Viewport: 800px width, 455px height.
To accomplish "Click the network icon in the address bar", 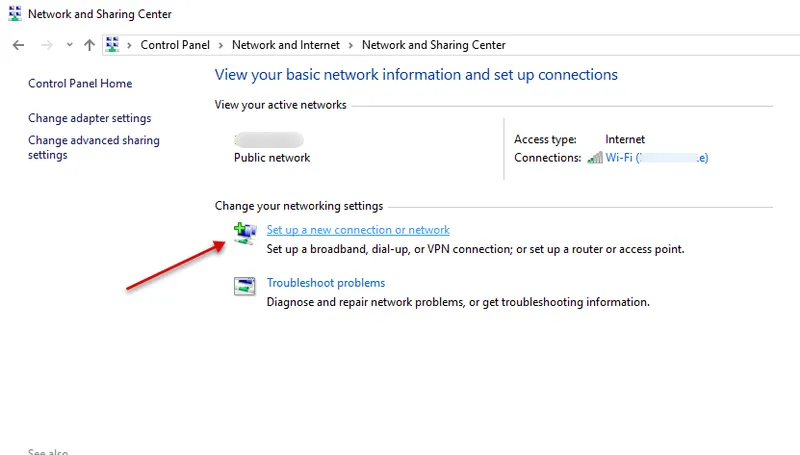I will [113, 45].
